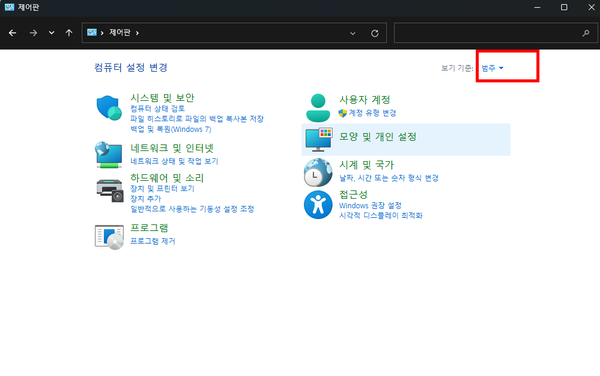Open the 시계 및 국가 clock icon
The width and height of the screenshot is (600, 376).
click(x=318, y=172)
